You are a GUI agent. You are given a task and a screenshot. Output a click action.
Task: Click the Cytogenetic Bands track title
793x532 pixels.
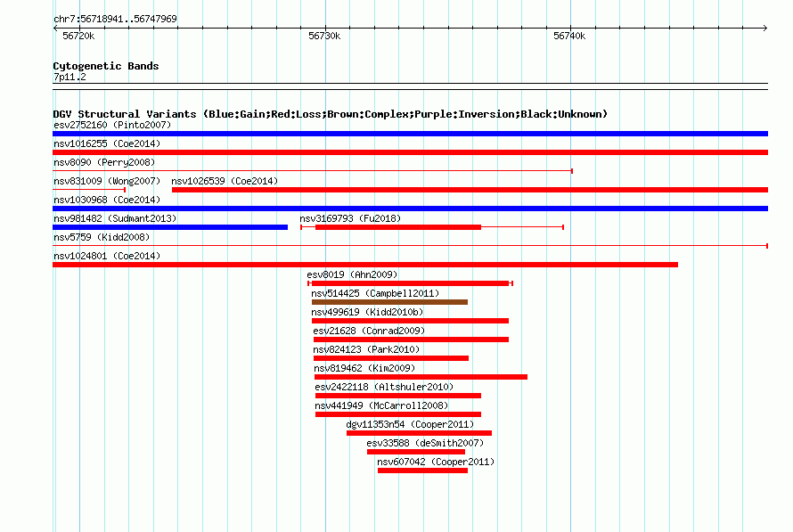pyautogui.click(x=106, y=66)
